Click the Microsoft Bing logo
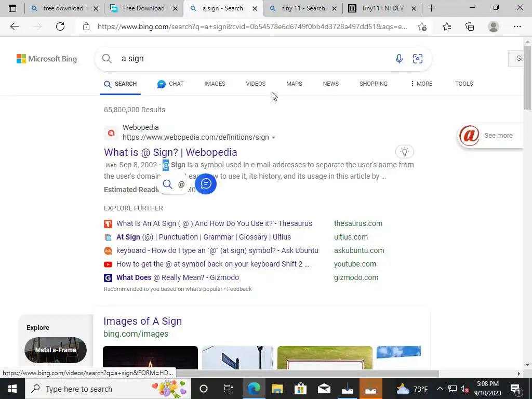The height and width of the screenshot is (399, 532). coord(47,59)
